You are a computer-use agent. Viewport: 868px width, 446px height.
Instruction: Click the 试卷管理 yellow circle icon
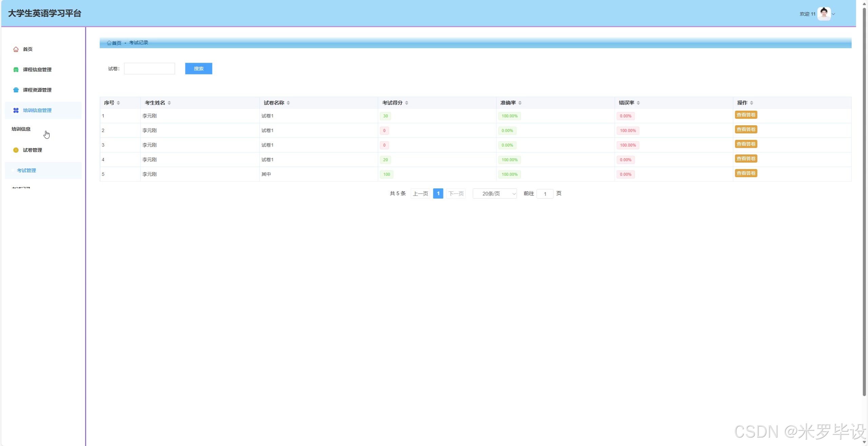(x=16, y=150)
